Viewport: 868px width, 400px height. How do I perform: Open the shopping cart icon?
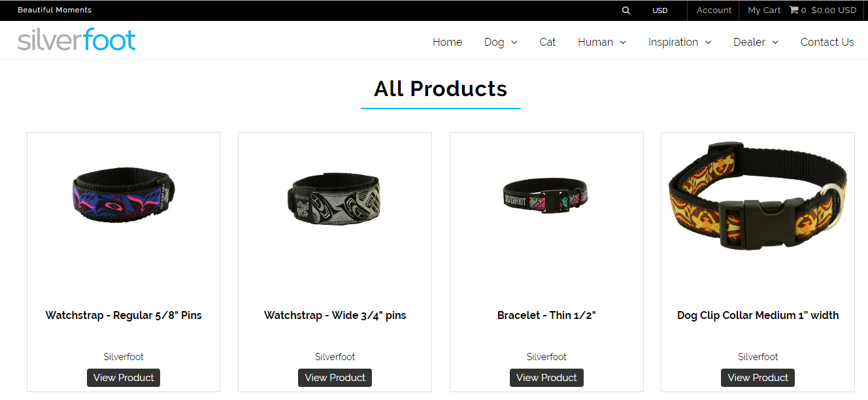[793, 10]
